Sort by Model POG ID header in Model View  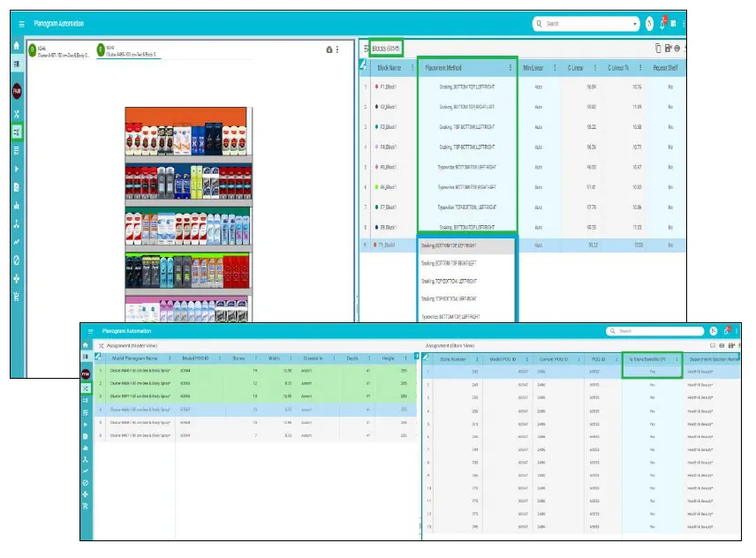point(195,358)
